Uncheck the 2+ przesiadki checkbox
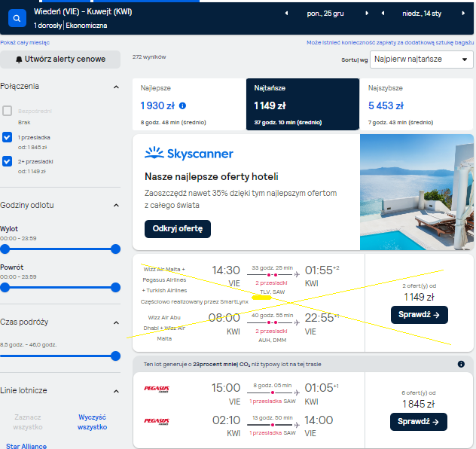476x449 pixels. click(8, 161)
